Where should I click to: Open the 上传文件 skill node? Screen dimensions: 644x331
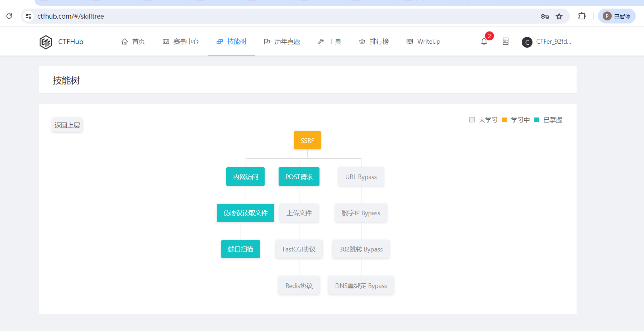299,213
